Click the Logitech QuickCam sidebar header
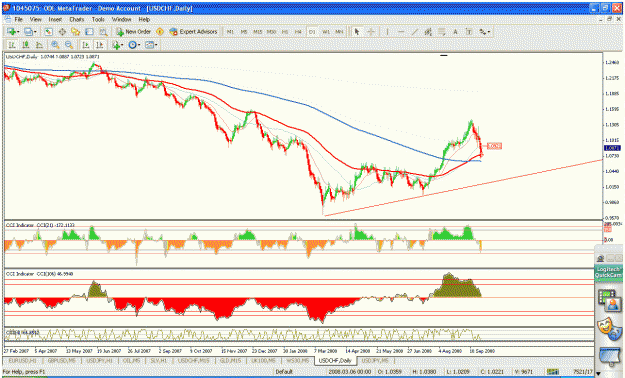The width and height of the screenshot is (625, 378). (608, 272)
